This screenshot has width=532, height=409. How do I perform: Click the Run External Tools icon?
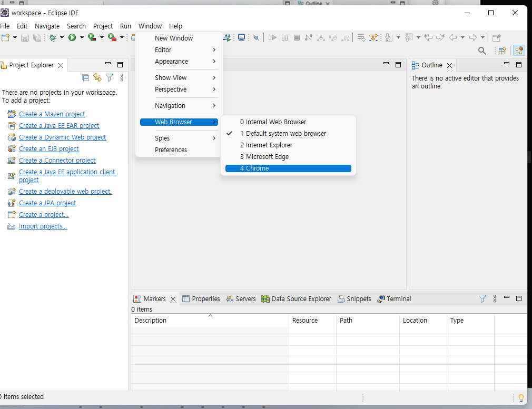[112, 38]
